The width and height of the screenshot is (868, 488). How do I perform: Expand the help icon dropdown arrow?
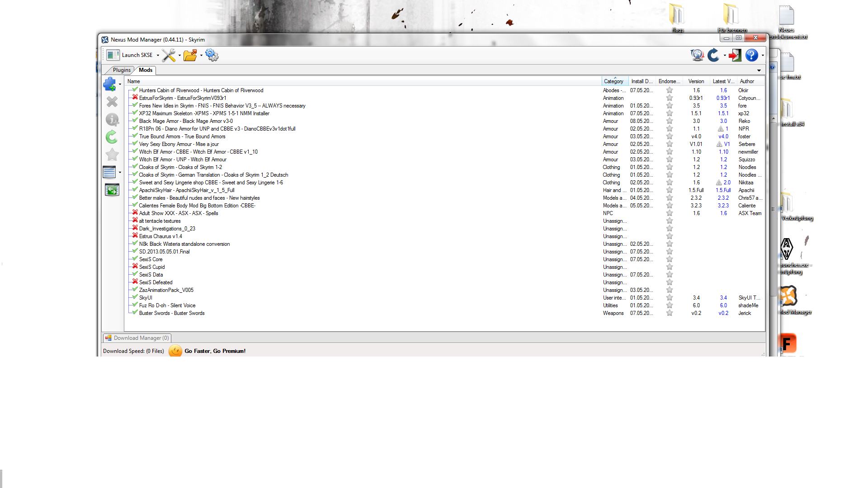pos(762,56)
